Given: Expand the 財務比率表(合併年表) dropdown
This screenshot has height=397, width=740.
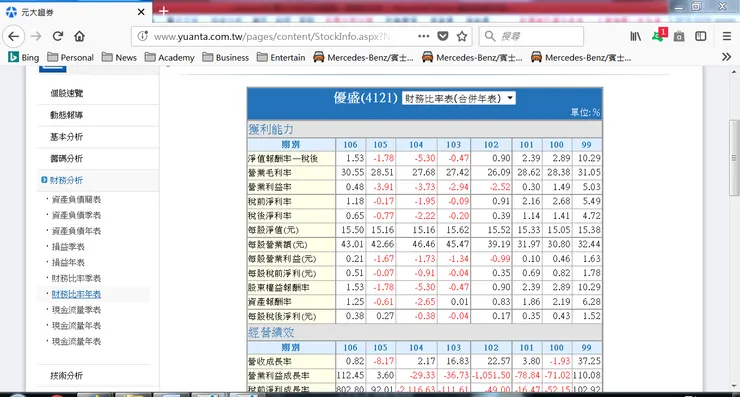Looking at the screenshot, I should tap(458, 98).
